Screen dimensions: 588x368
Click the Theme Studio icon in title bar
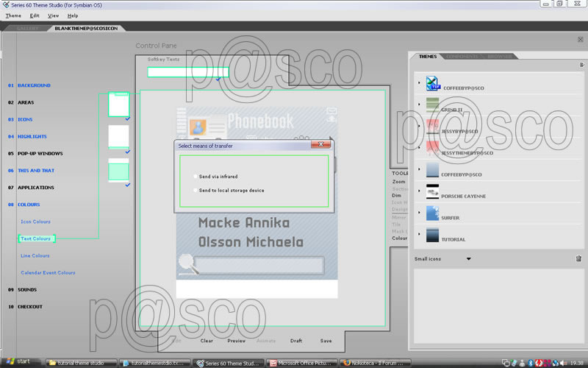[6, 5]
